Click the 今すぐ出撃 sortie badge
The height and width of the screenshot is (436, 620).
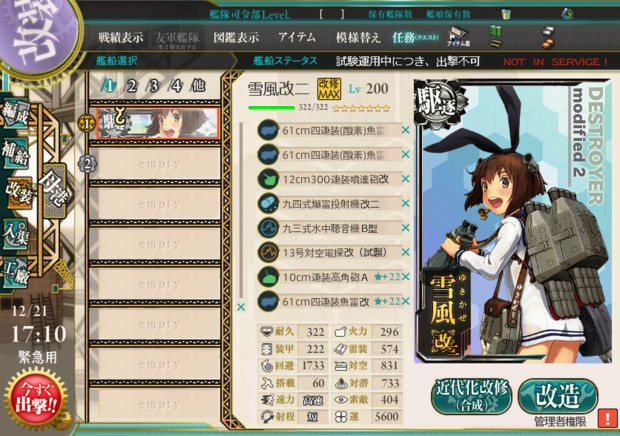coord(36,399)
